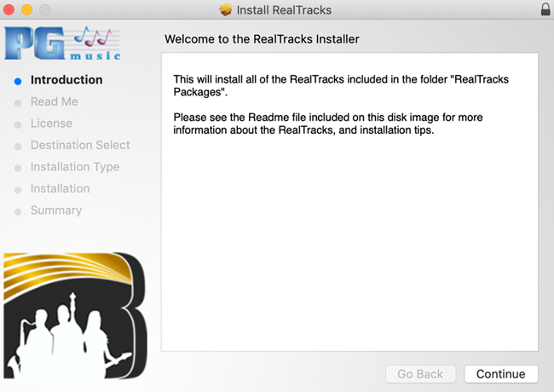Screen dimensions: 554x392
Task: Select the License step
Action: pos(51,124)
